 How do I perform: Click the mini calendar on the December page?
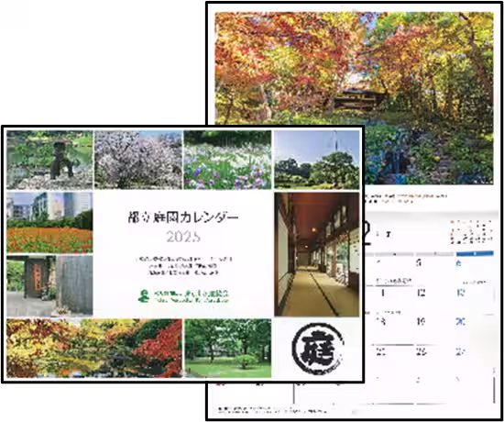(471, 232)
